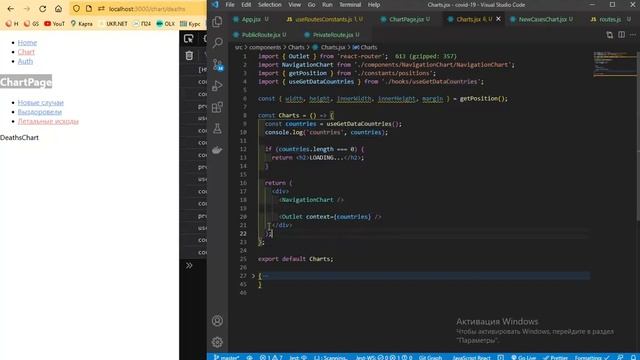Click the permissions icon beside localhost URL

[x=101, y=9]
